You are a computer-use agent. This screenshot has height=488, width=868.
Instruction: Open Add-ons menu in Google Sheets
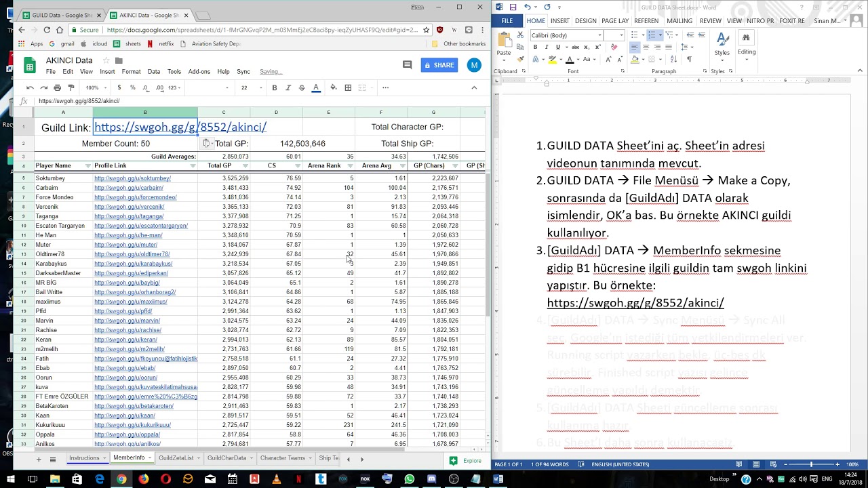pyautogui.click(x=199, y=71)
